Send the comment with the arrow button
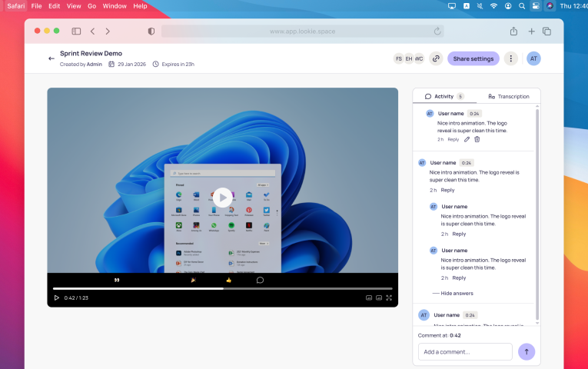Image resolution: width=588 pixels, height=369 pixels. coord(527,351)
